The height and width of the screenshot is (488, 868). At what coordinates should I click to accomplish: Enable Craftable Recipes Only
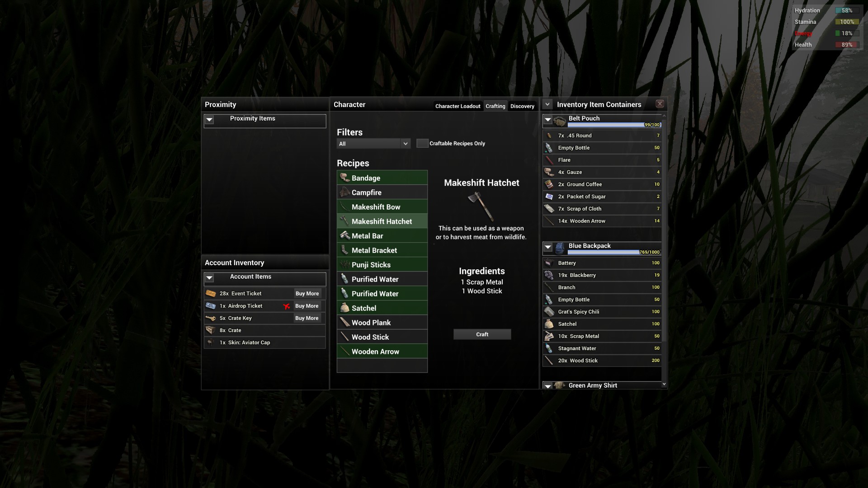[422, 143]
